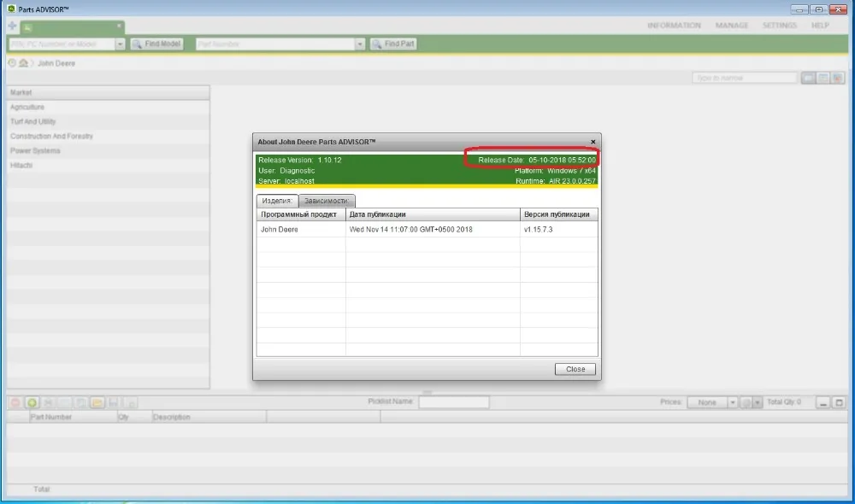Image resolution: width=855 pixels, height=504 pixels.
Task: Click the cut scissors icon in picklist toolbar
Action: [48, 402]
